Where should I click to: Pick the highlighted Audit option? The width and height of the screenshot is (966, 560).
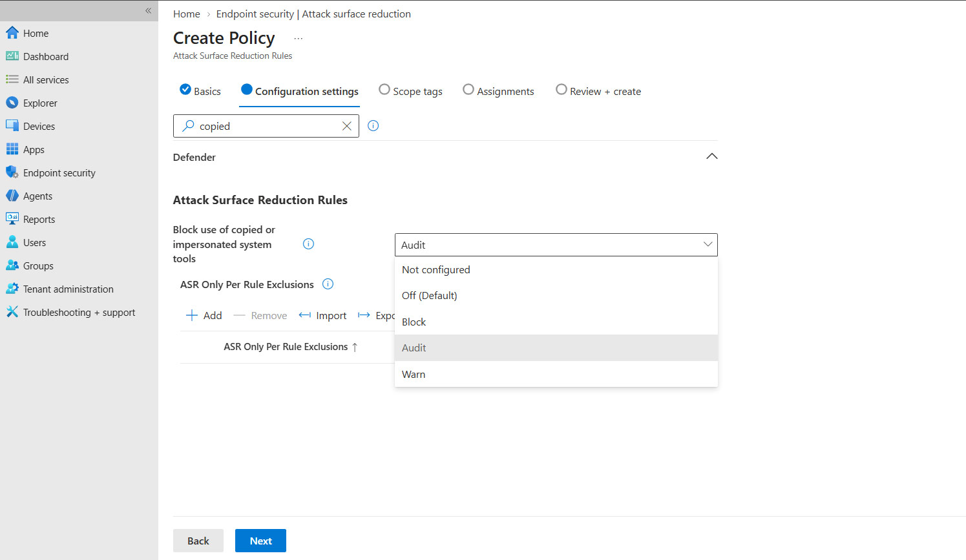pos(556,347)
